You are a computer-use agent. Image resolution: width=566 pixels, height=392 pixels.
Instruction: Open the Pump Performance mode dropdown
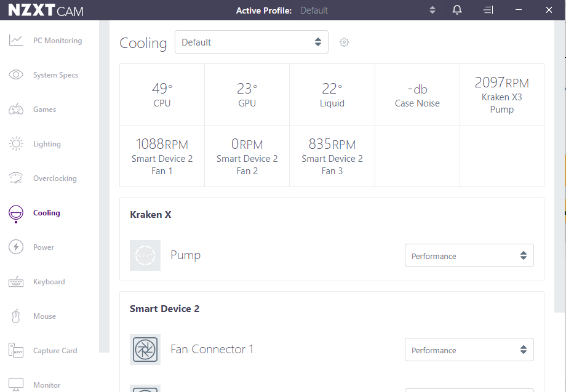click(x=469, y=255)
